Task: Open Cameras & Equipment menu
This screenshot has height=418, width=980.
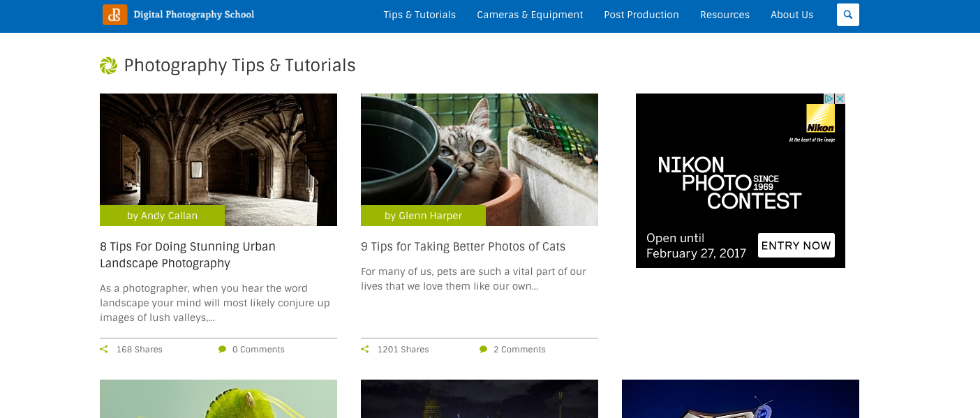Action: [x=530, y=15]
